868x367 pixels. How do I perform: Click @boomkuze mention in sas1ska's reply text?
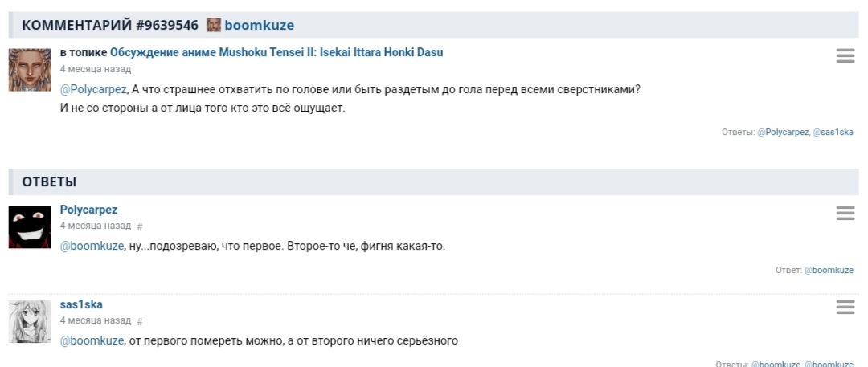pos(92,340)
